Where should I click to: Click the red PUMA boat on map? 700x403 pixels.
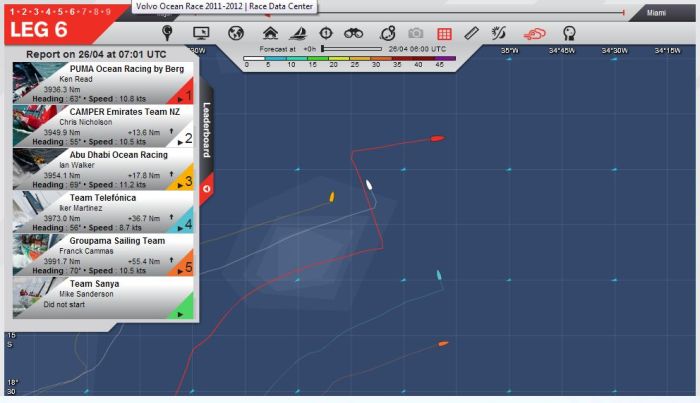436,137
